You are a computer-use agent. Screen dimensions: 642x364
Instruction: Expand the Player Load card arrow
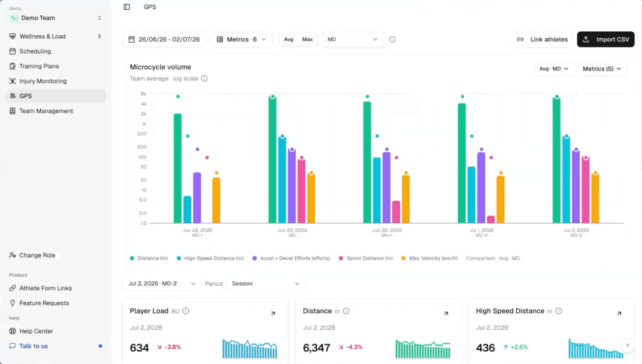point(273,314)
